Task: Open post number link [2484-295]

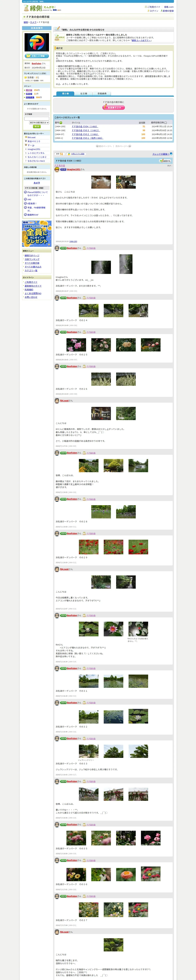Action: click(x=73, y=241)
